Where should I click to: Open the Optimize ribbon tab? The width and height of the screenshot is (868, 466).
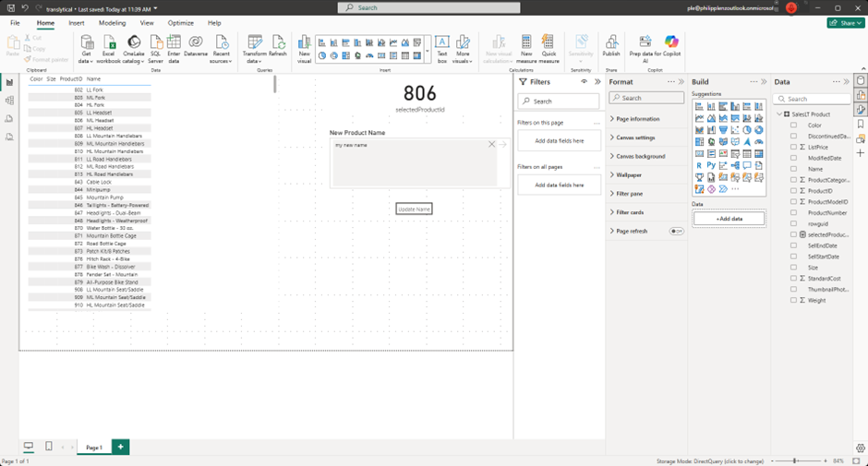click(x=181, y=23)
